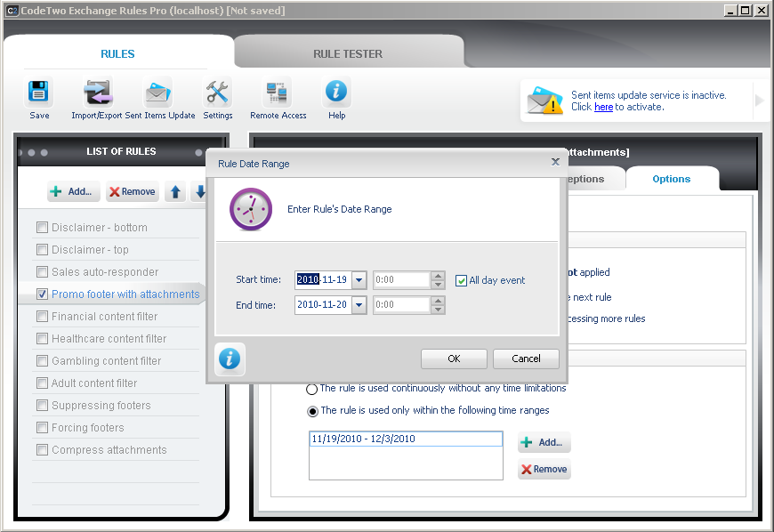Viewport: 774px width, 532px height.
Task: Click the 'here' link to activate service
Action: pyautogui.click(x=603, y=107)
